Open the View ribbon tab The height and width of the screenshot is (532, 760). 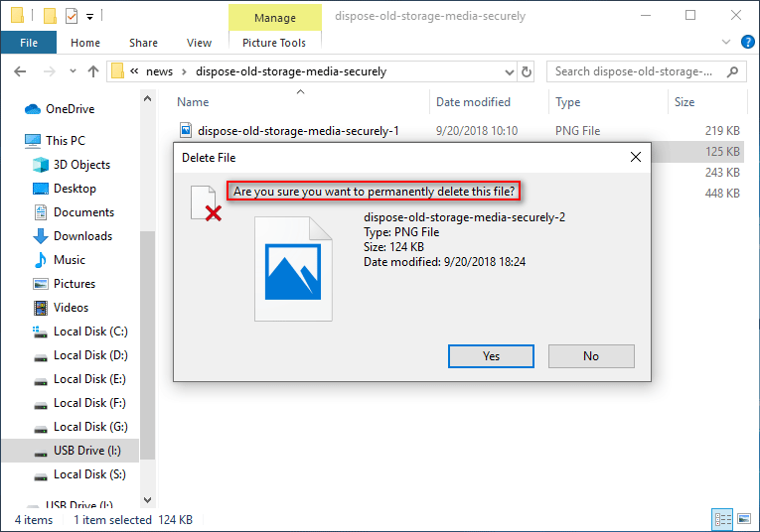coord(200,43)
